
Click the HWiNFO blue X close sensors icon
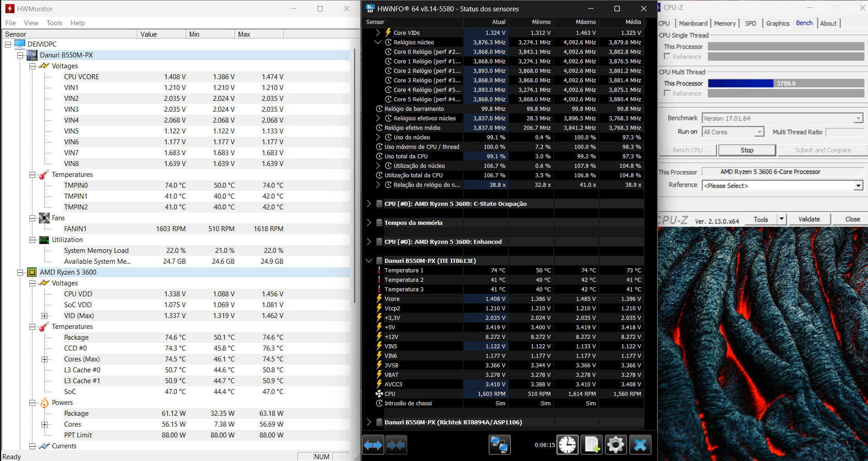[x=640, y=445]
